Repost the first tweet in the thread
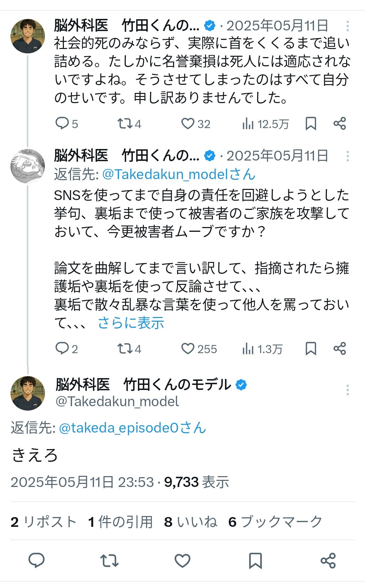 click(x=125, y=123)
